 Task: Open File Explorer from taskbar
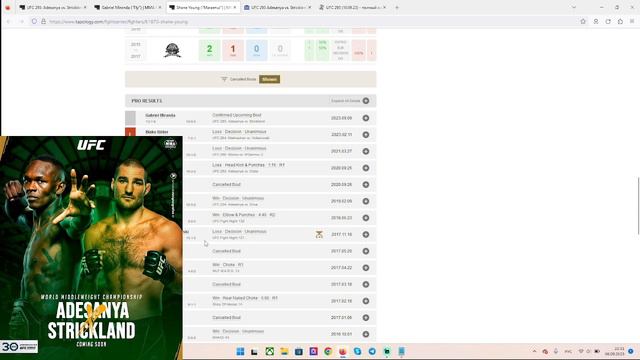284,351
